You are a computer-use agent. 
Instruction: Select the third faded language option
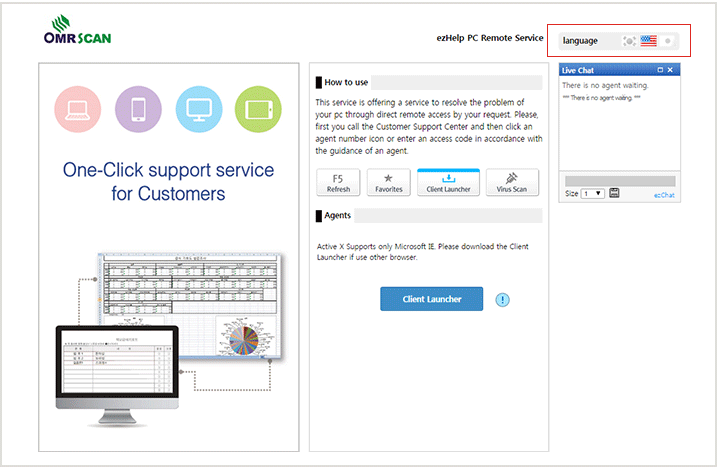(669, 41)
